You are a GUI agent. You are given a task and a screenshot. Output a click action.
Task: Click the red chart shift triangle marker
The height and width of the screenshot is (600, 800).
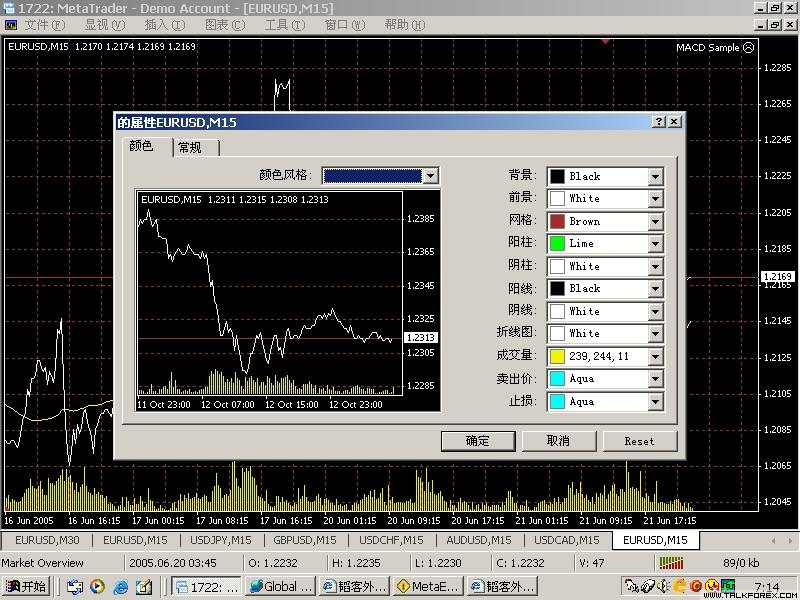(x=605, y=41)
